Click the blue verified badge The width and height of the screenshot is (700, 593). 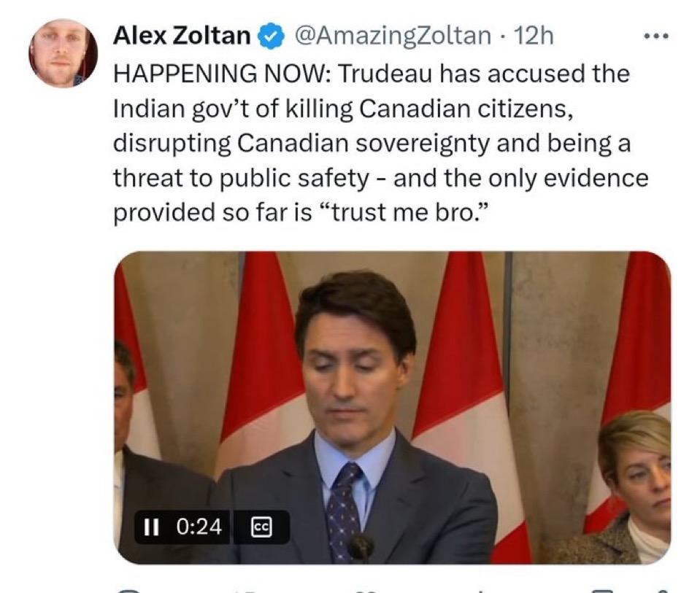tap(272, 36)
